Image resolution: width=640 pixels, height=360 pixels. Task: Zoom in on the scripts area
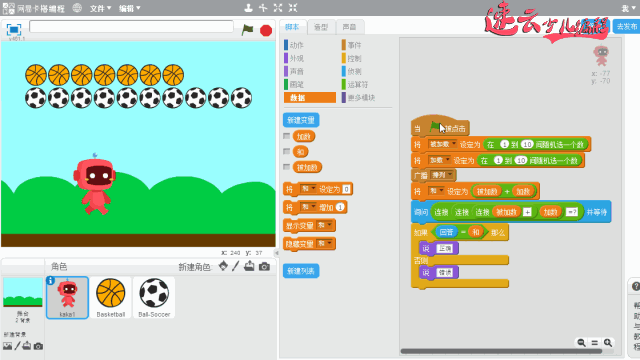coord(608,342)
